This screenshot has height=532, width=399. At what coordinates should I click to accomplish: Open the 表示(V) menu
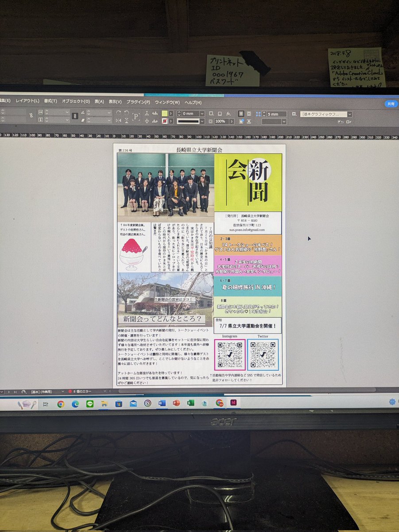coord(116,102)
